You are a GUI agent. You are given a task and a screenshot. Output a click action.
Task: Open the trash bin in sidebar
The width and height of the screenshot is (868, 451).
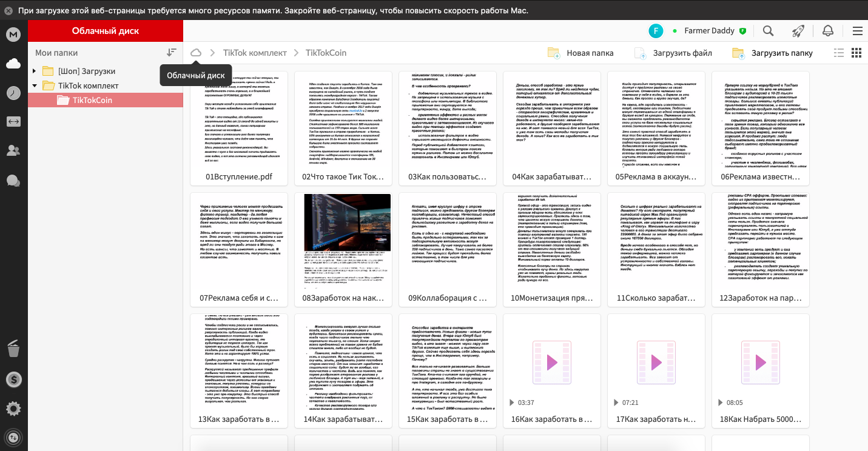click(x=13, y=349)
